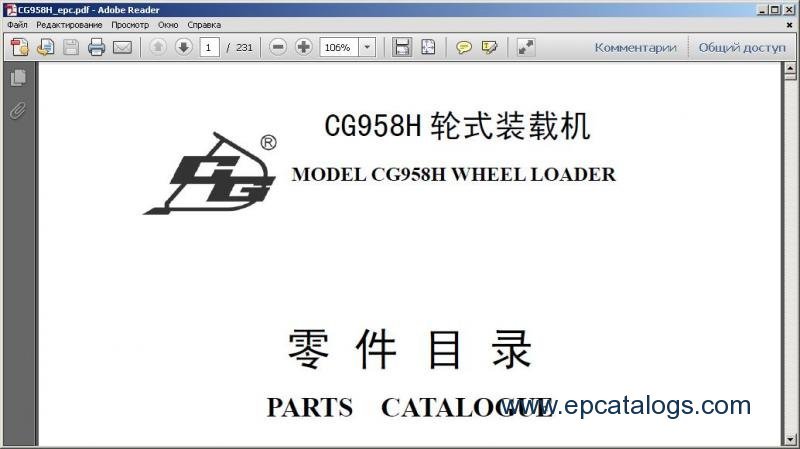Select the highlight text tool icon
The height and width of the screenshot is (449, 800).
tap(489, 47)
